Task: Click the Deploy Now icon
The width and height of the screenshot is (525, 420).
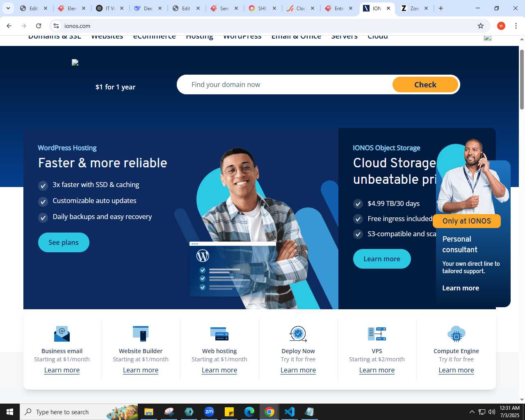Action: click(x=298, y=334)
